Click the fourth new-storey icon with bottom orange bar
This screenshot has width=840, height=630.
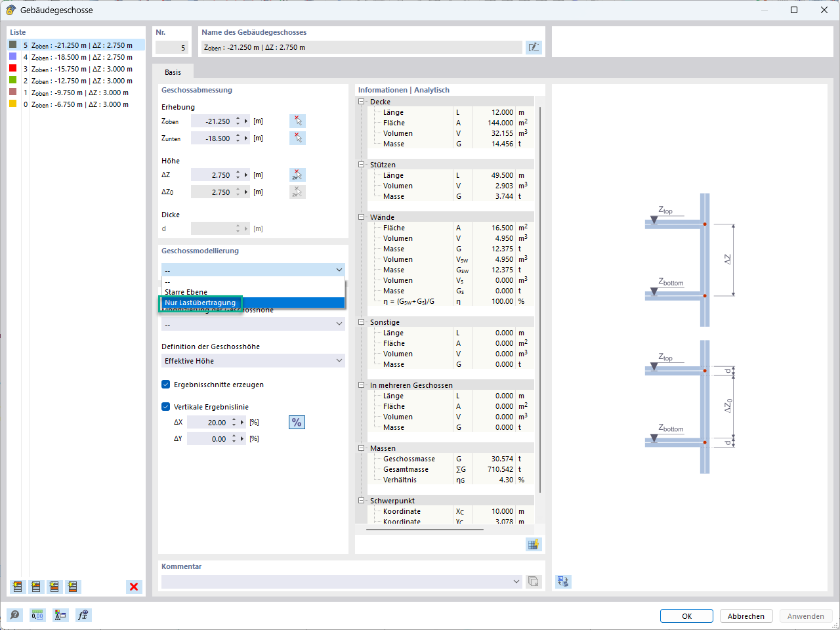tap(73, 587)
